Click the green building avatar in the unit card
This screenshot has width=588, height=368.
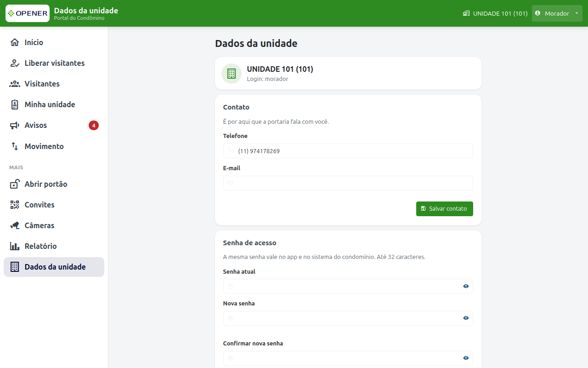click(x=232, y=74)
